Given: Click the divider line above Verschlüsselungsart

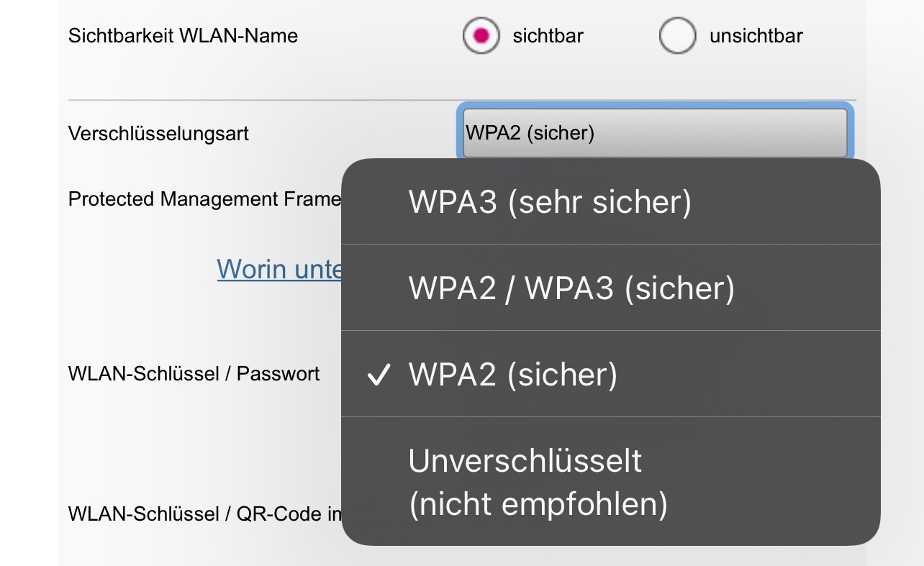Looking at the screenshot, I should pyautogui.click(x=259, y=100).
